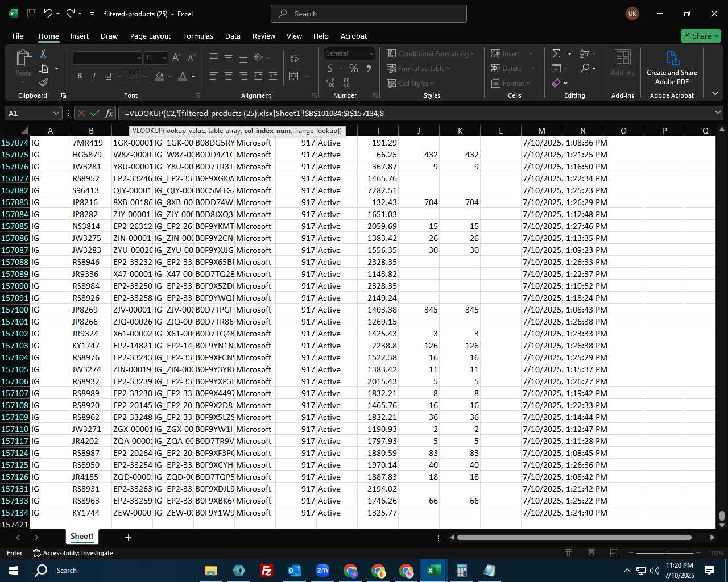Click Decrease Font Size icon

(x=191, y=58)
